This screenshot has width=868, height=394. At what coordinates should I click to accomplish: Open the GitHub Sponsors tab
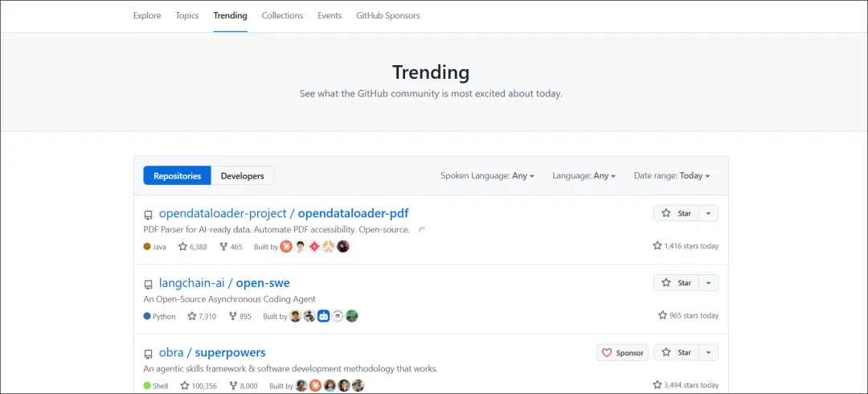388,15
